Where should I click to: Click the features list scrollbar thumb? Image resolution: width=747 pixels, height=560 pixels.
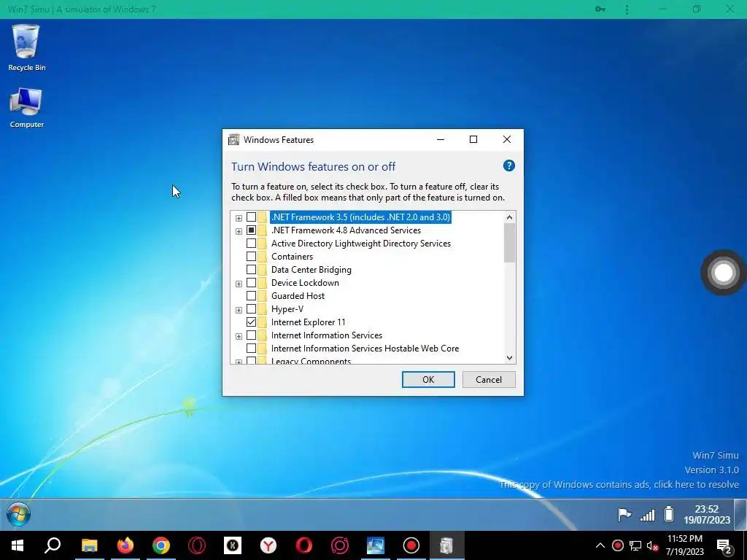click(x=509, y=243)
